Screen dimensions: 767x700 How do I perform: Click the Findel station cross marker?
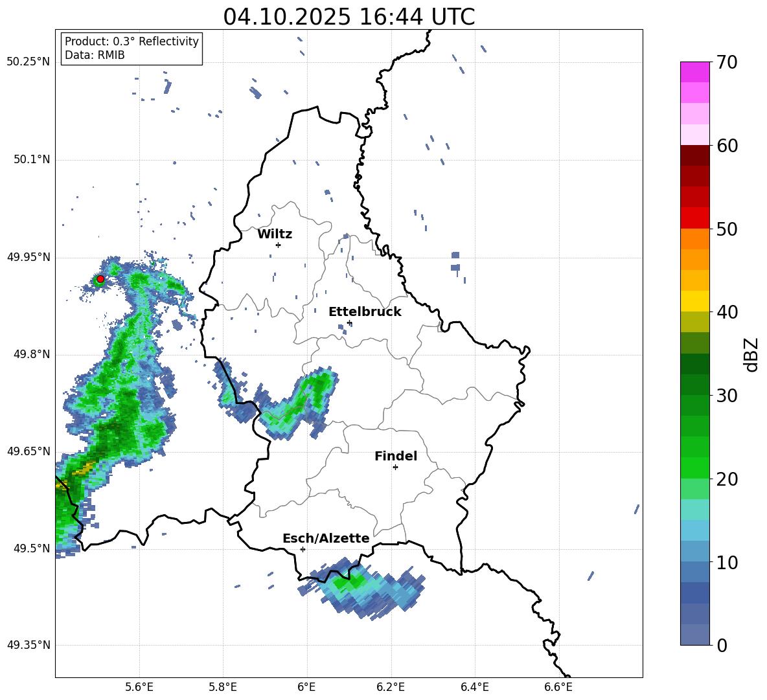point(395,468)
